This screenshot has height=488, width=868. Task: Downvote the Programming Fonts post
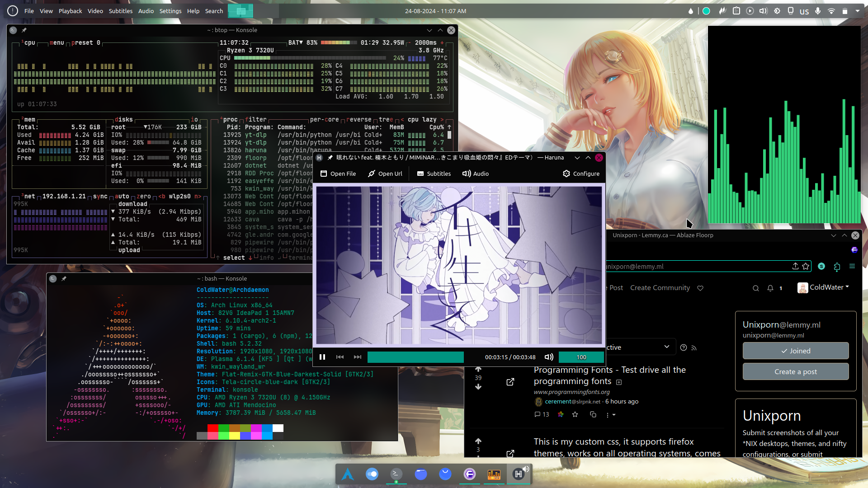point(478,387)
